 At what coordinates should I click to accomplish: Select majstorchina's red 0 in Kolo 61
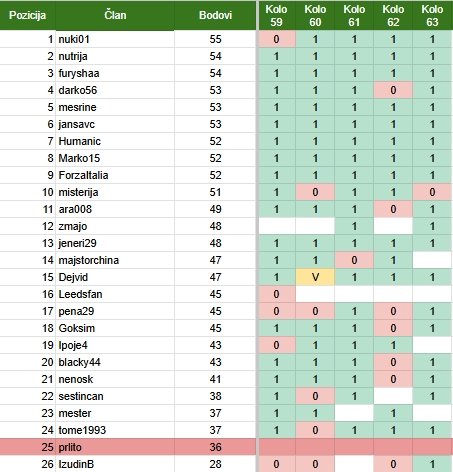(354, 260)
